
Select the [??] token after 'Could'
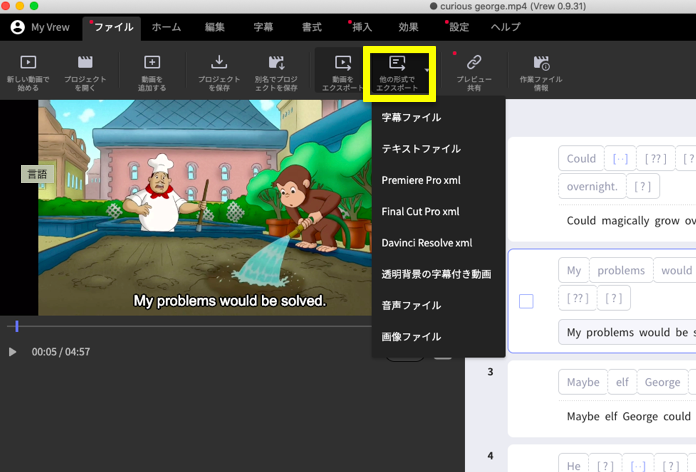pyautogui.click(x=656, y=159)
